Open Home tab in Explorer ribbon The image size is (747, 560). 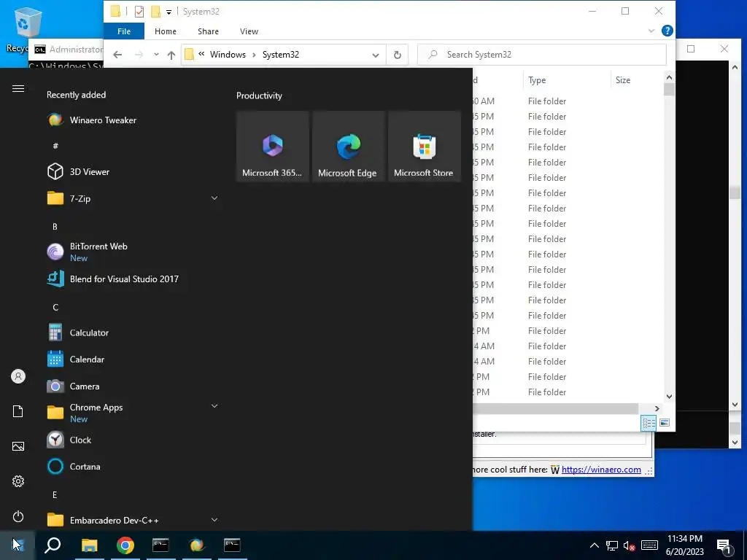pyautogui.click(x=166, y=31)
